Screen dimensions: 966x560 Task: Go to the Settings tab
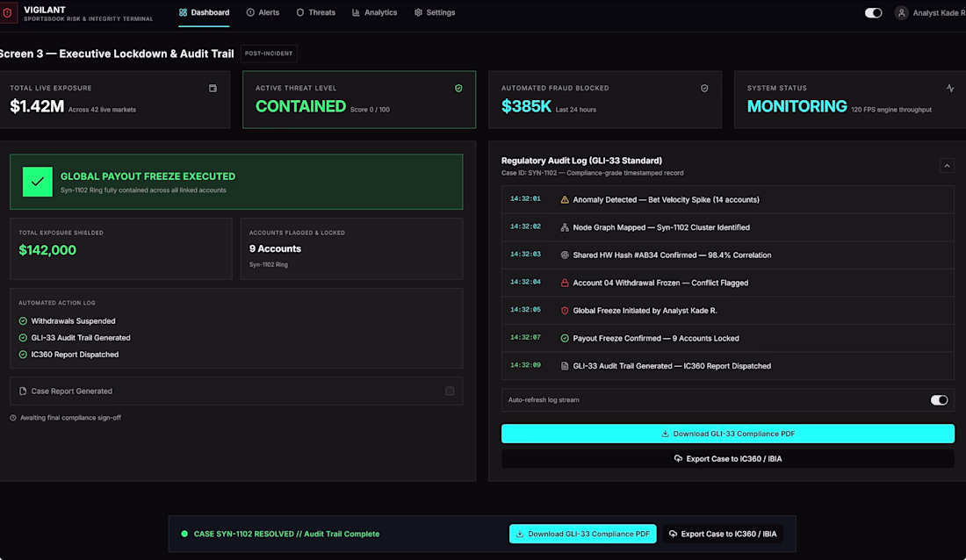click(x=435, y=12)
